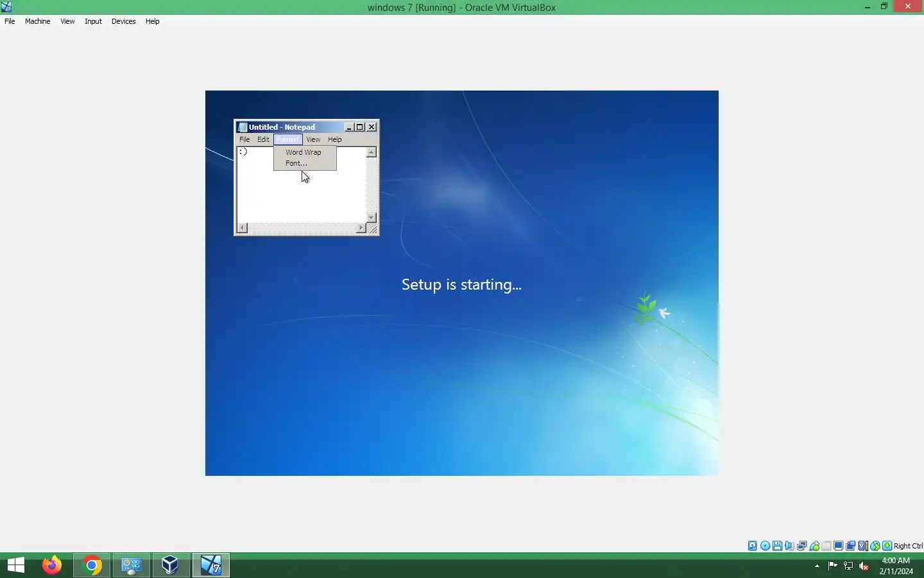Click the network tray icon

848,566
